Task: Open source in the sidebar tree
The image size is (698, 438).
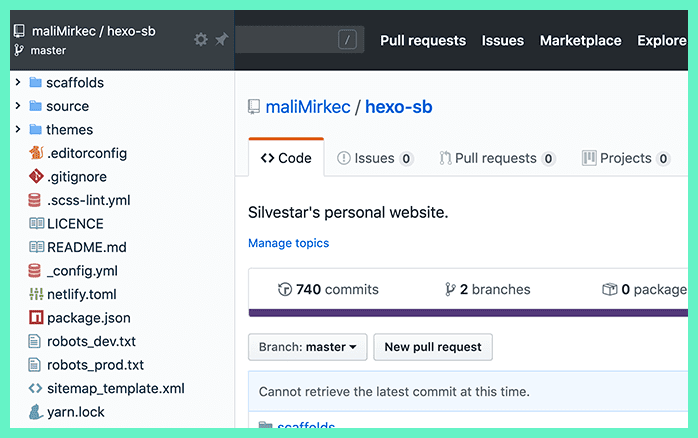Action: pos(67,106)
